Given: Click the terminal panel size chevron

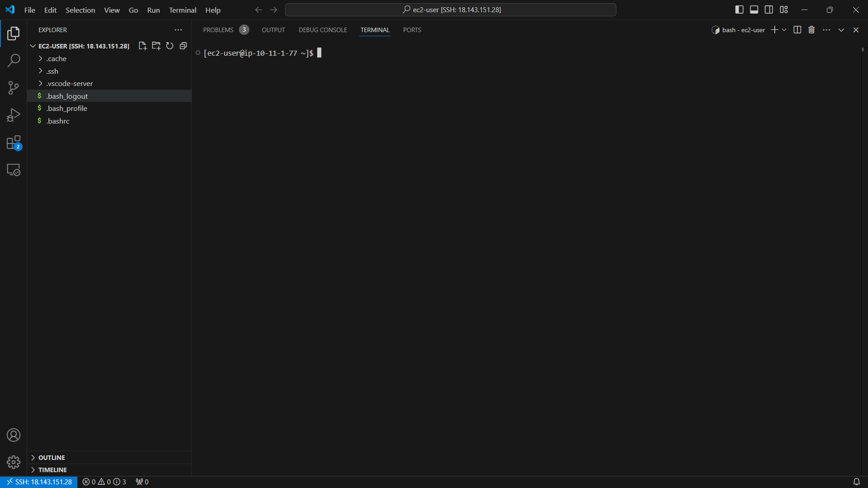Looking at the screenshot, I should pos(841,30).
